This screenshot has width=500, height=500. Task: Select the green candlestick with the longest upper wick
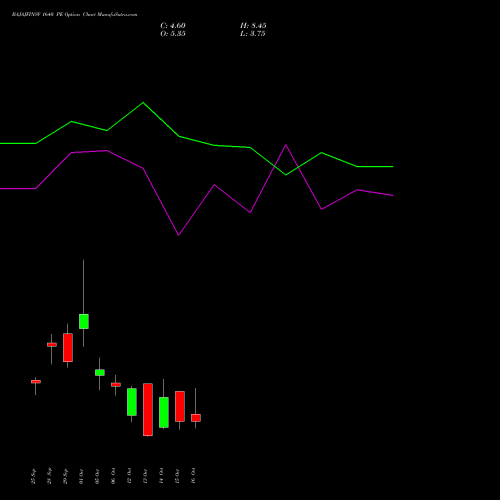tap(84, 321)
